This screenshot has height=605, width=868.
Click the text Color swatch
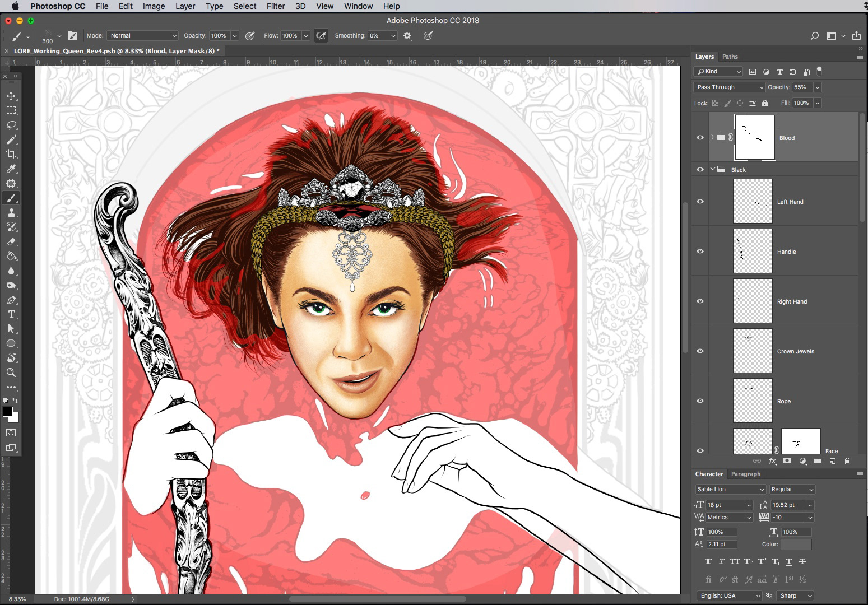point(796,544)
